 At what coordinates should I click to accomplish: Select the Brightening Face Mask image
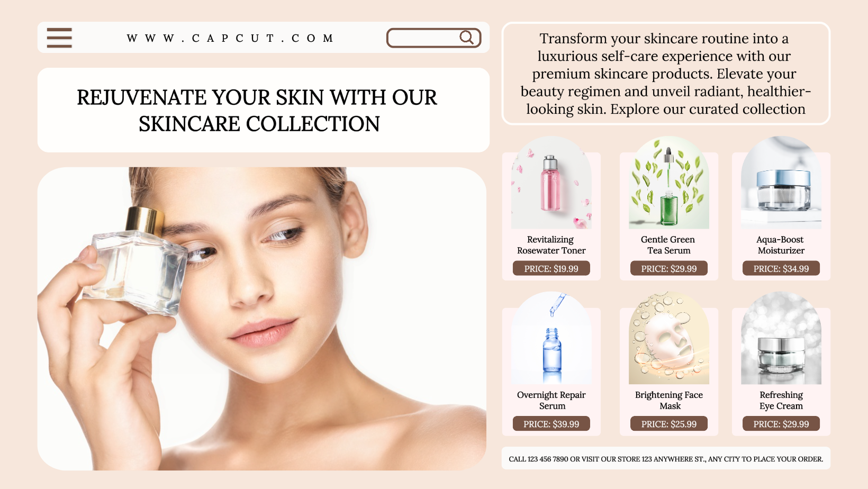point(669,338)
